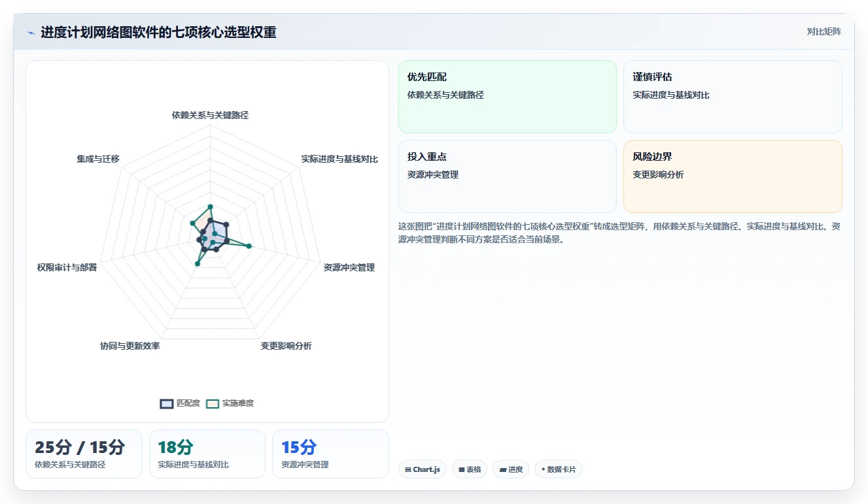The image size is (868, 504).
Task: Click the description paragraph below the cards
Action: [619, 233]
